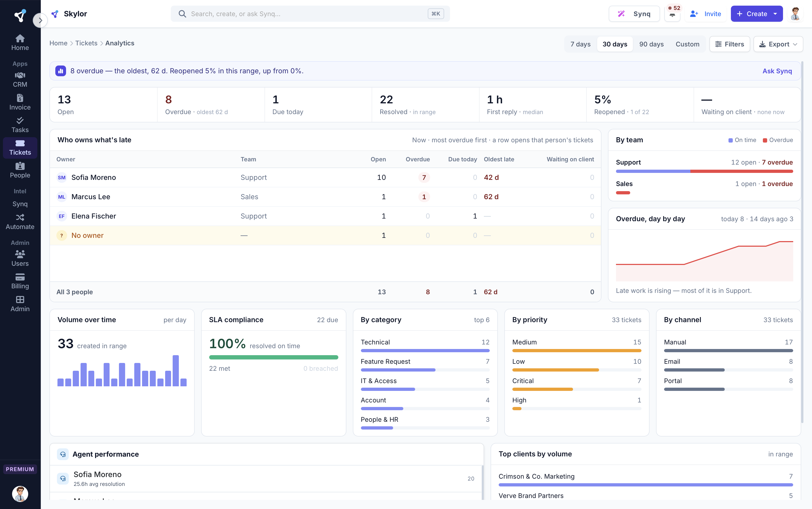Select the 7 days range
Image resolution: width=812 pixels, height=509 pixels.
pos(580,44)
